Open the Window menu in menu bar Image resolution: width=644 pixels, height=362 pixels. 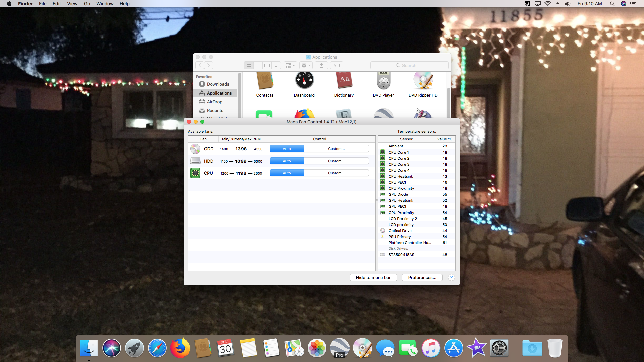(105, 4)
